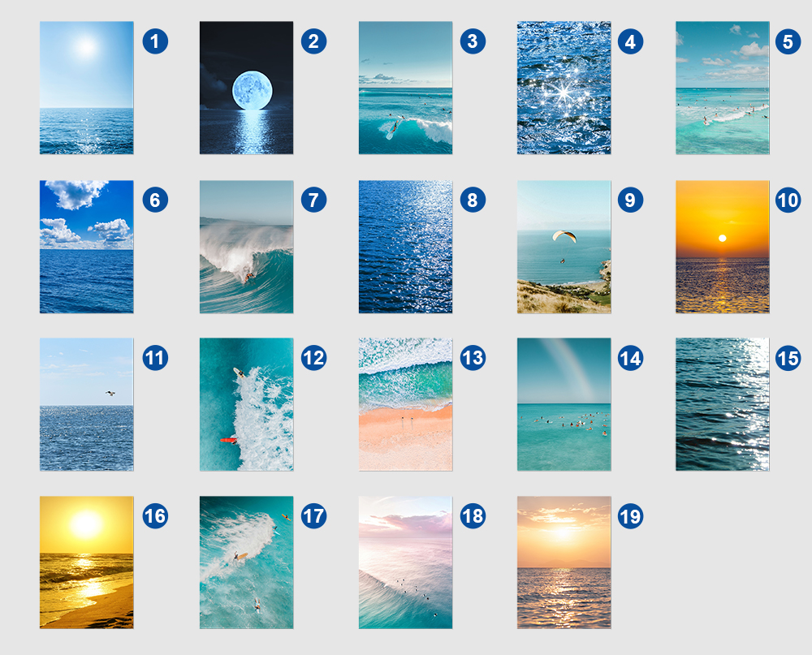Click the number 17 badge
The image size is (812, 655).
[313, 516]
